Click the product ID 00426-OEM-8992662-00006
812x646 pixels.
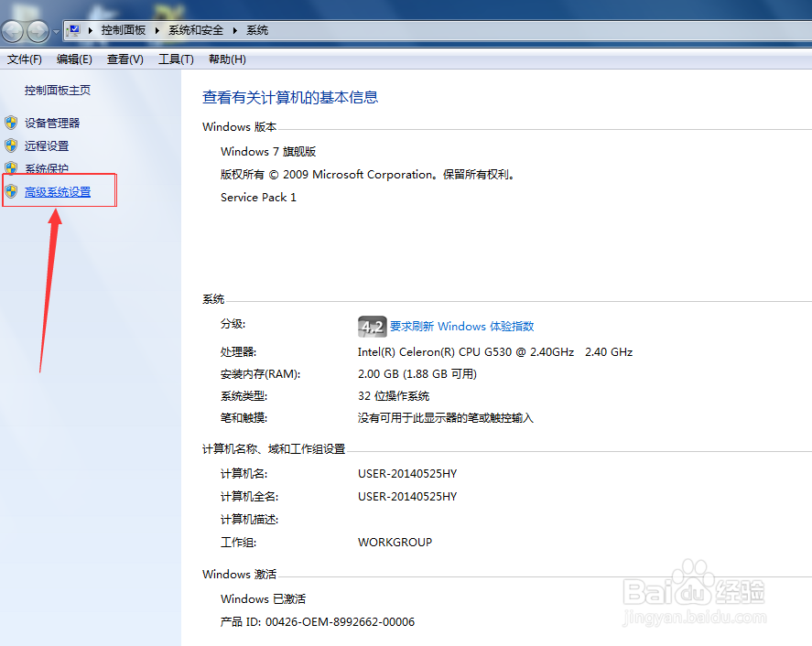[x=341, y=621]
